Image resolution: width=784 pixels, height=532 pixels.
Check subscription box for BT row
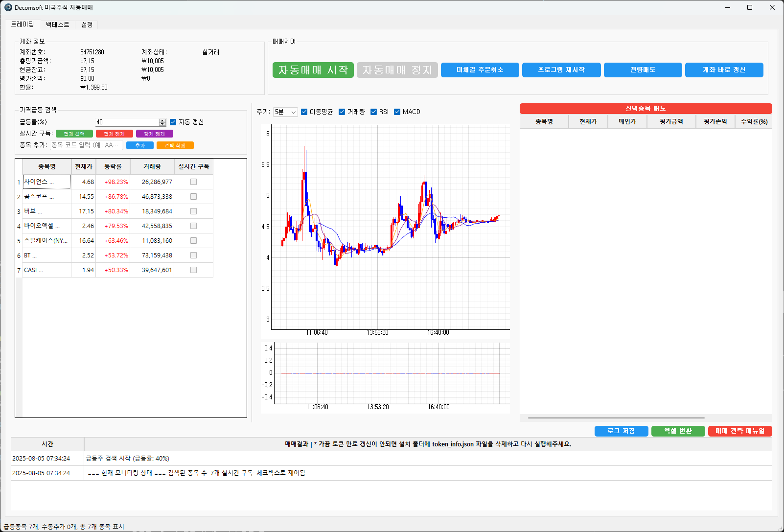tap(193, 255)
